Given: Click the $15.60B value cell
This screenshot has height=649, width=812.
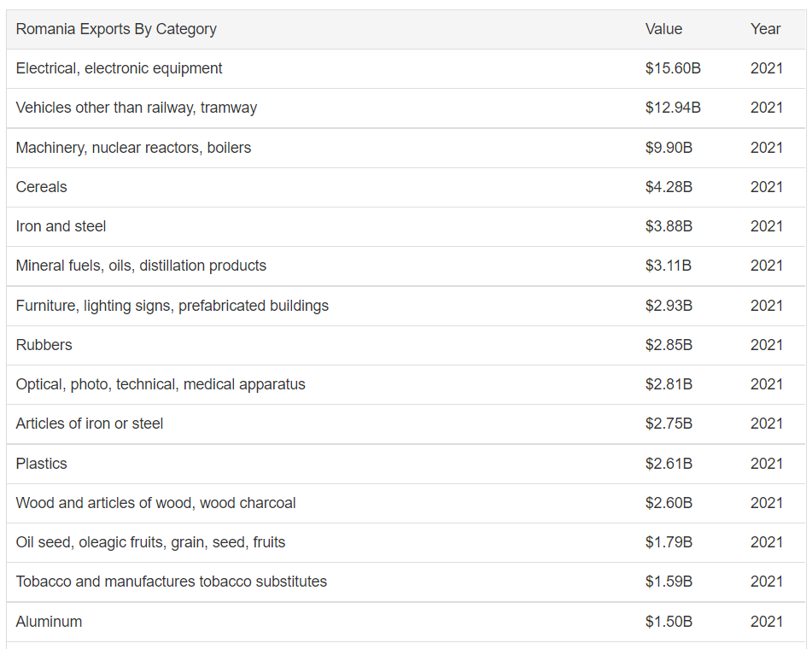Looking at the screenshot, I should tap(673, 68).
